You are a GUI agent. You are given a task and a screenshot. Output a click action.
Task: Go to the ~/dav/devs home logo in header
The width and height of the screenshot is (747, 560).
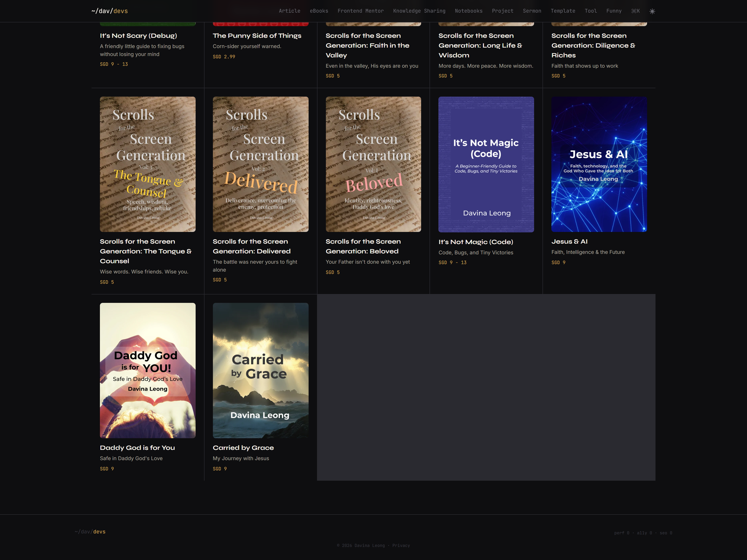109,11
